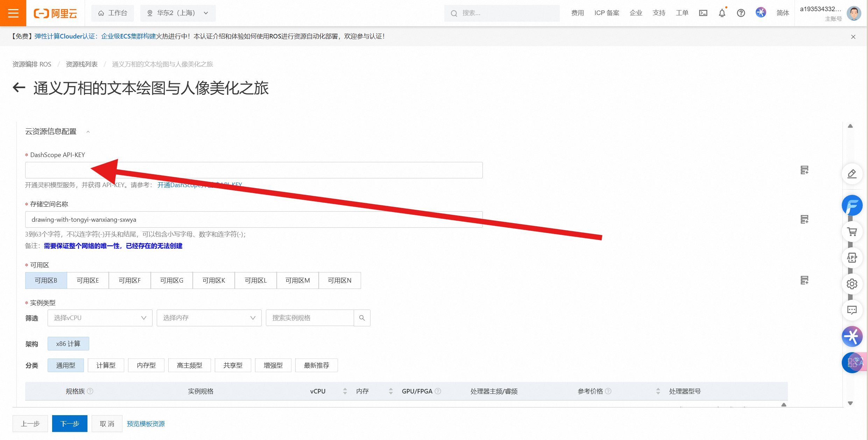This screenshot has height=440, width=868.
Task: Select availability zone 可用区K
Action: pos(214,280)
